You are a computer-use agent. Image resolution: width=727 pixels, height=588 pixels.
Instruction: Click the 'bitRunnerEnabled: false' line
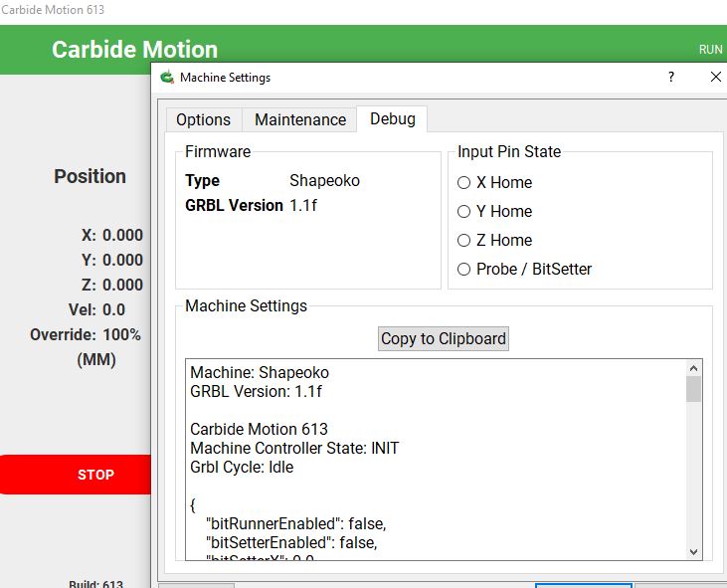295,523
